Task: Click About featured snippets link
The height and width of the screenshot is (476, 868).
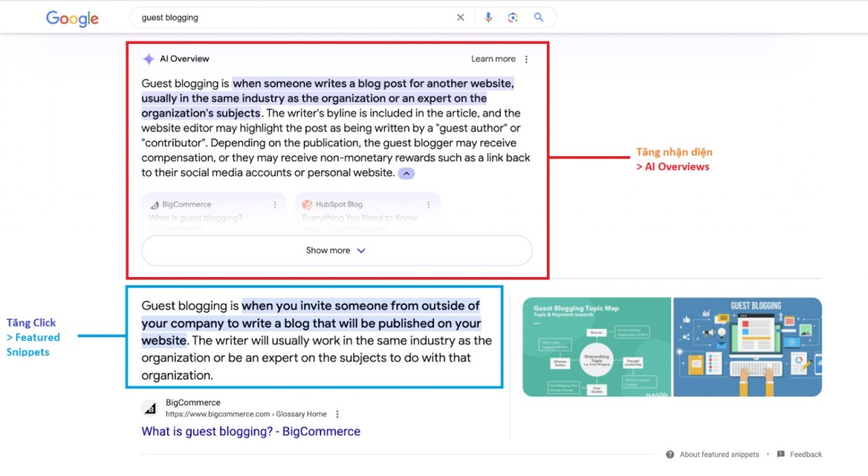Action: [x=719, y=454]
